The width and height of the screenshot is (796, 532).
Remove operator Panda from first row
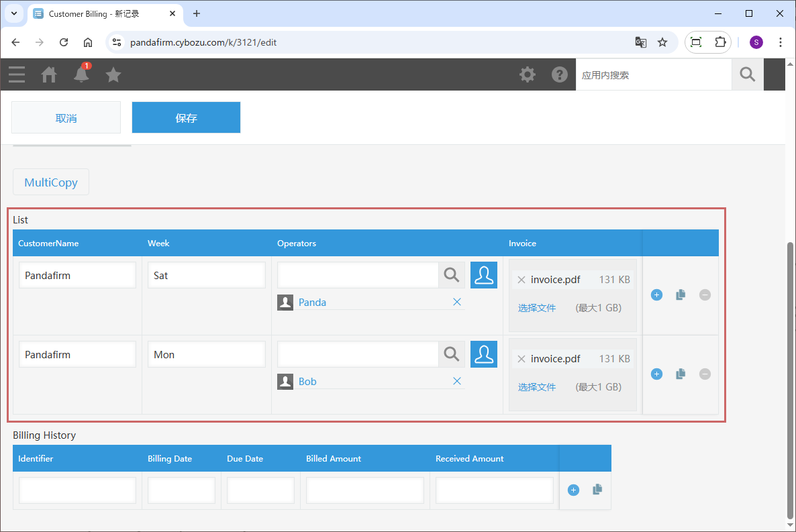(x=457, y=302)
